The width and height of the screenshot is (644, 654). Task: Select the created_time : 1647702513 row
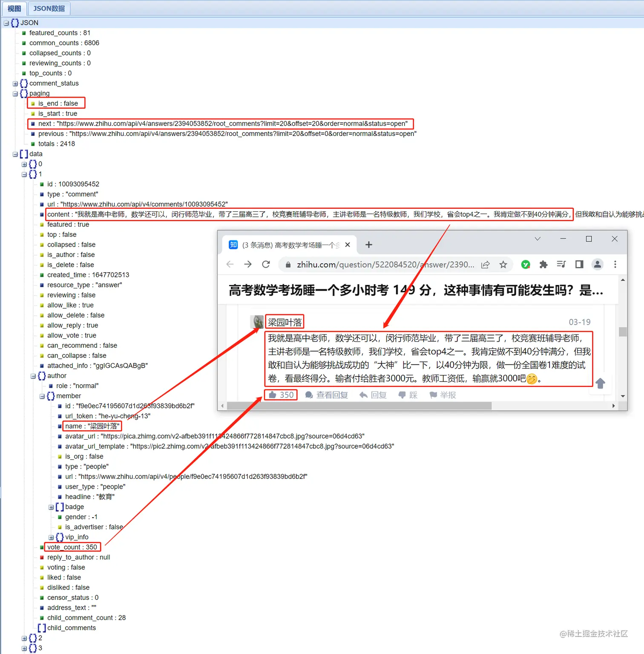(x=88, y=275)
